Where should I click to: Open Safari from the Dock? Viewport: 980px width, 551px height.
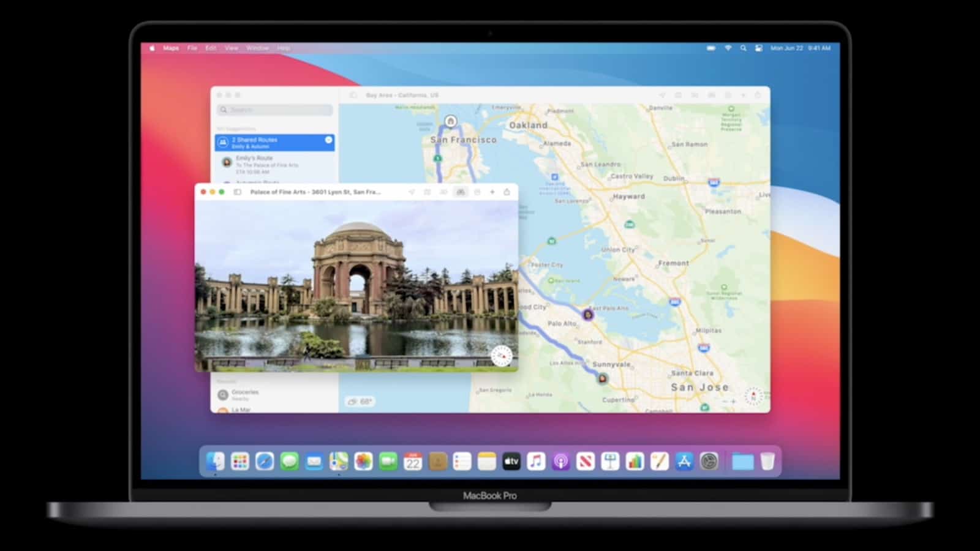(265, 461)
